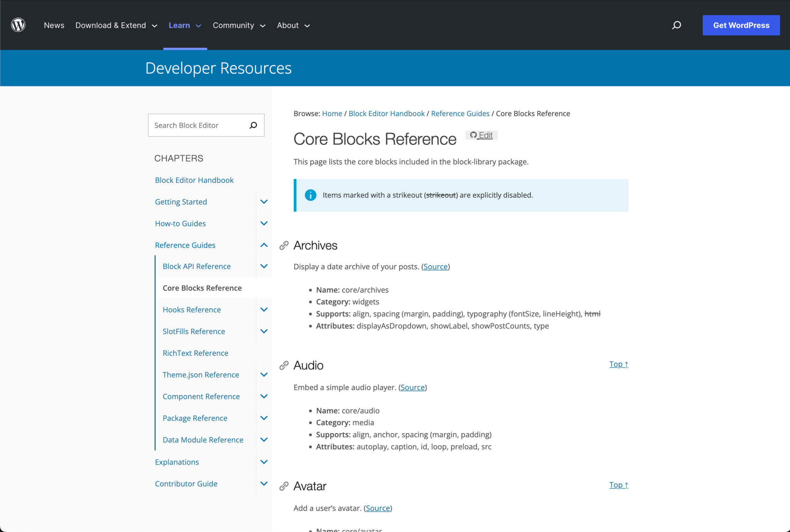Click the anchor link icon beside Avatar
790x532 pixels.
284,486
